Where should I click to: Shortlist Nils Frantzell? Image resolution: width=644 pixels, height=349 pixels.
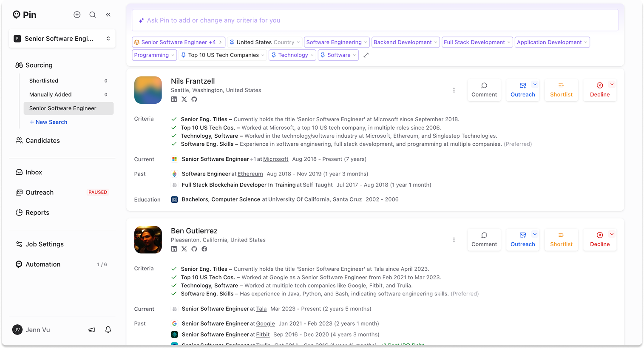pos(561,90)
